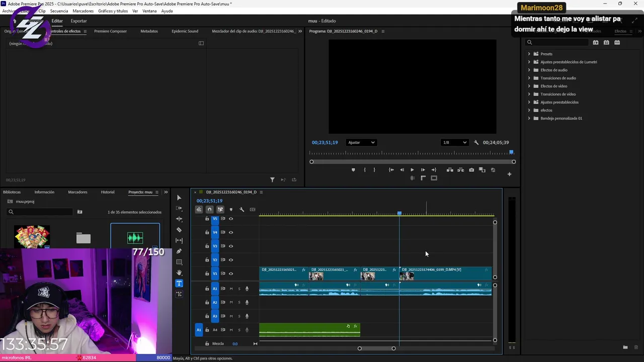
Task: Lock the V2 track
Action: click(x=207, y=260)
